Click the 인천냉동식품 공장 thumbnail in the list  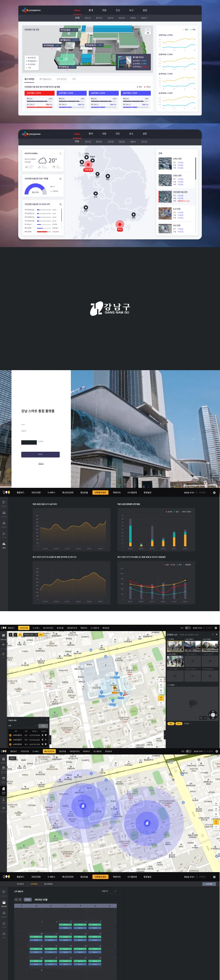pos(165,197)
